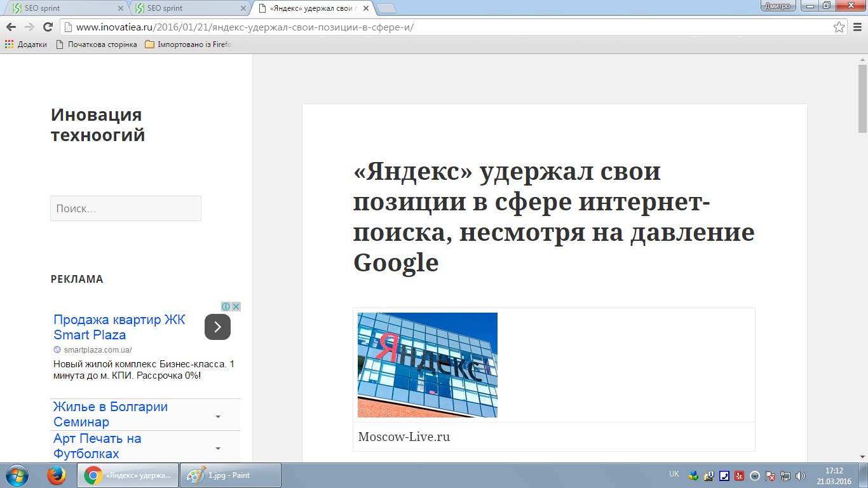Click the Moscow-Live.ru image caption
The height and width of the screenshot is (488, 868).
click(404, 437)
